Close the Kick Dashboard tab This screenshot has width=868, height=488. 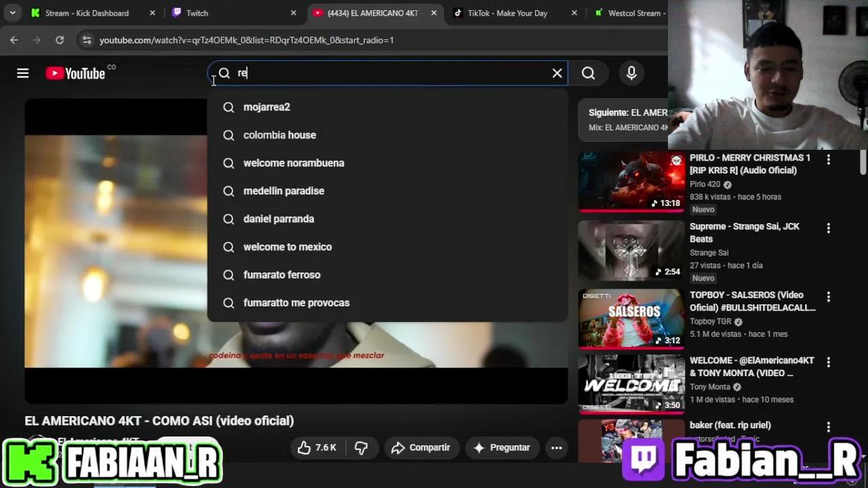(x=153, y=13)
